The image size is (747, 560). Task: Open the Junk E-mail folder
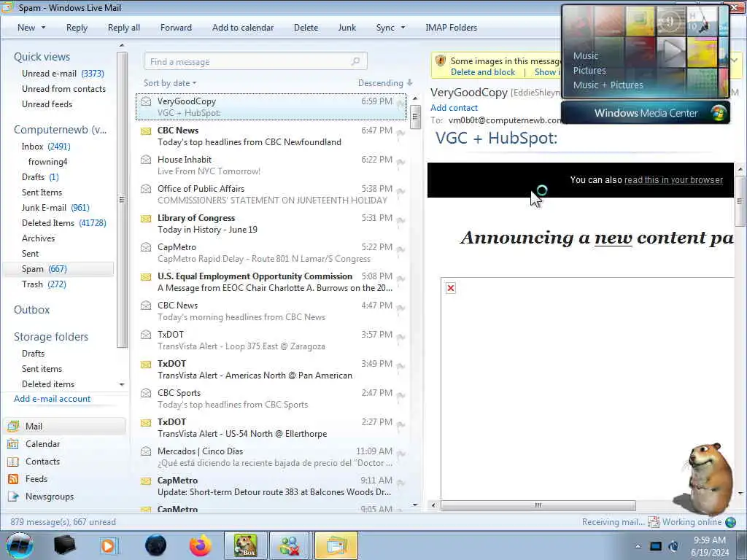55,208
